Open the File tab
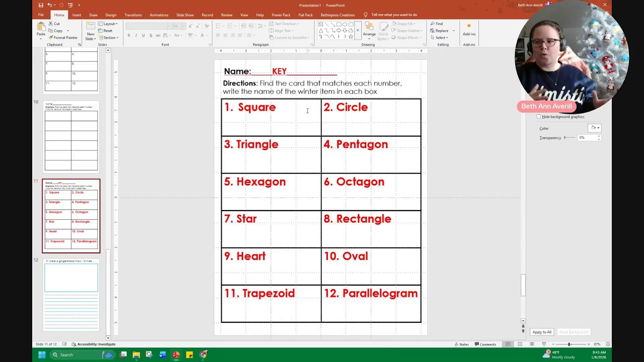The image size is (644, 362). point(41,15)
